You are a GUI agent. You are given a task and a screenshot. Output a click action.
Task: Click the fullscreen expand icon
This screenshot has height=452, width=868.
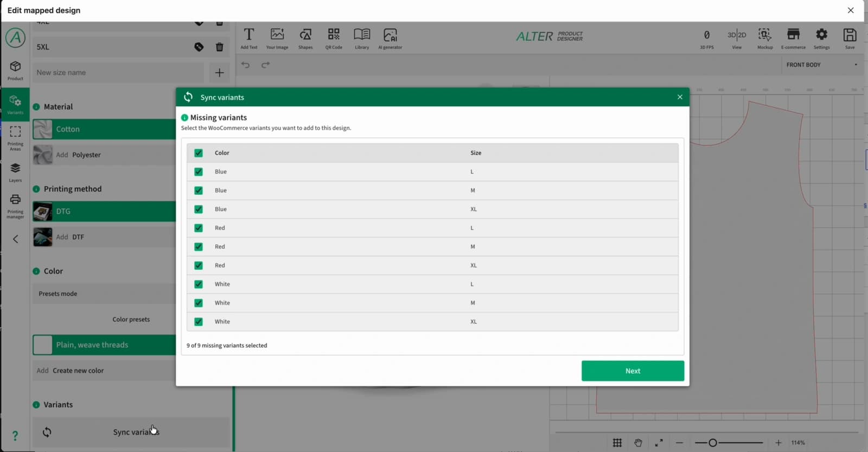(659, 443)
